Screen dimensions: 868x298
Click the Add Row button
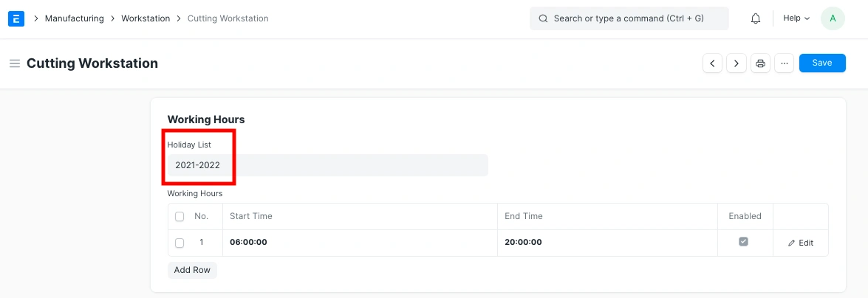pyautogui.click(x=192, y=270)
